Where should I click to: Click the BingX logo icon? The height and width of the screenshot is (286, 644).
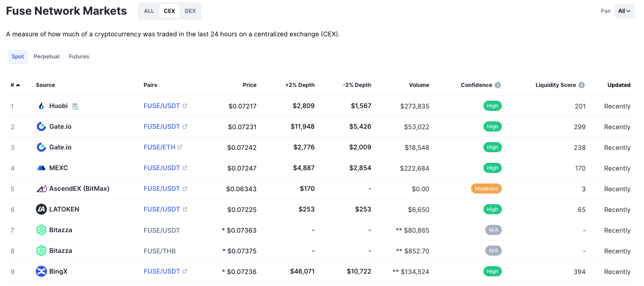41,271
